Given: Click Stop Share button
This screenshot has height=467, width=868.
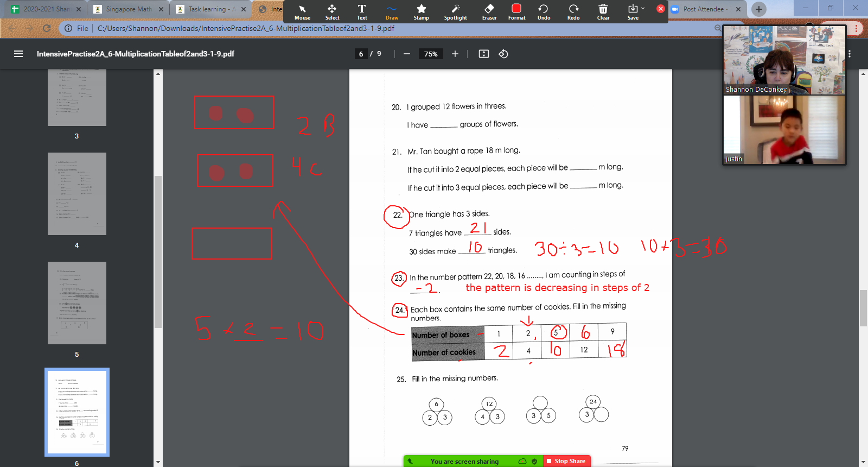Looking at the screenshot, I should point(566,461).
